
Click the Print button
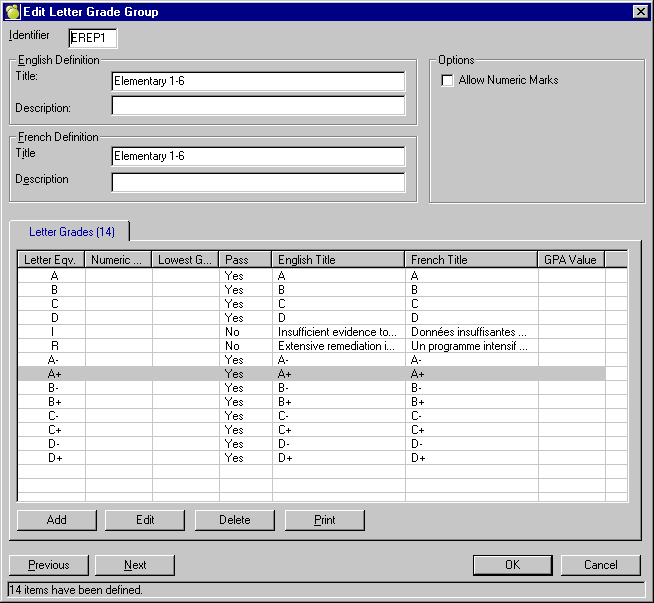pos(324,520)
